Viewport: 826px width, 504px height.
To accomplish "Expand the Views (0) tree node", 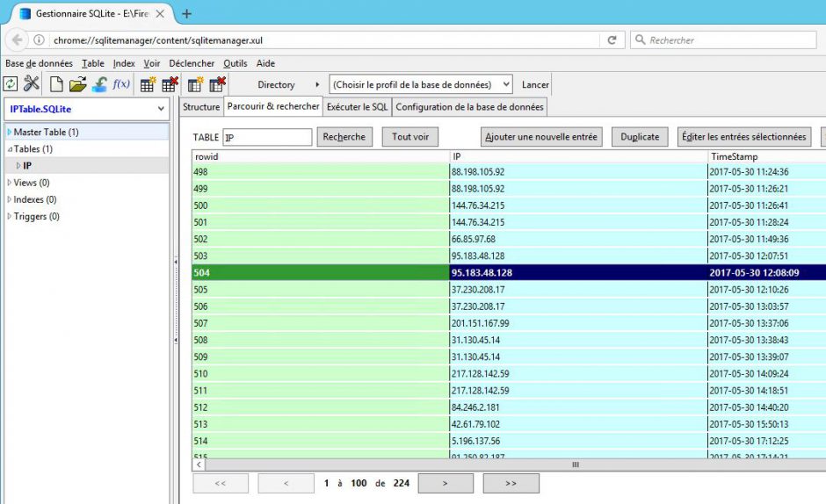I will click(10, 183).
